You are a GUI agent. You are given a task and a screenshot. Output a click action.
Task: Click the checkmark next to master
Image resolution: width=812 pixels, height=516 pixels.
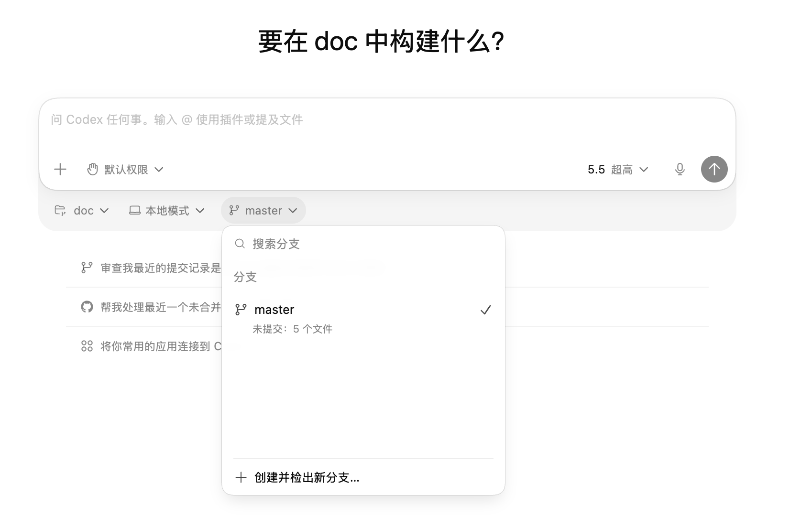(486, 309)
